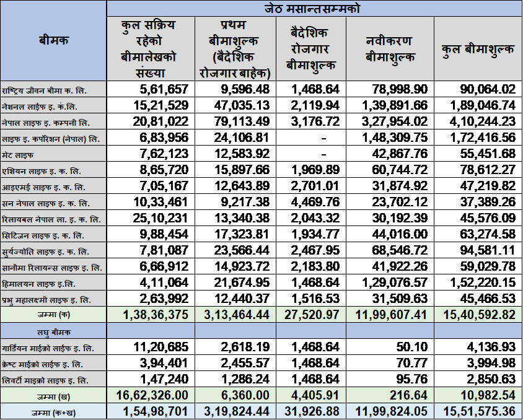Viewport: 523px width, 420px height.
Task: Select the 'बीमक' column header
Action: pos(53,40)
